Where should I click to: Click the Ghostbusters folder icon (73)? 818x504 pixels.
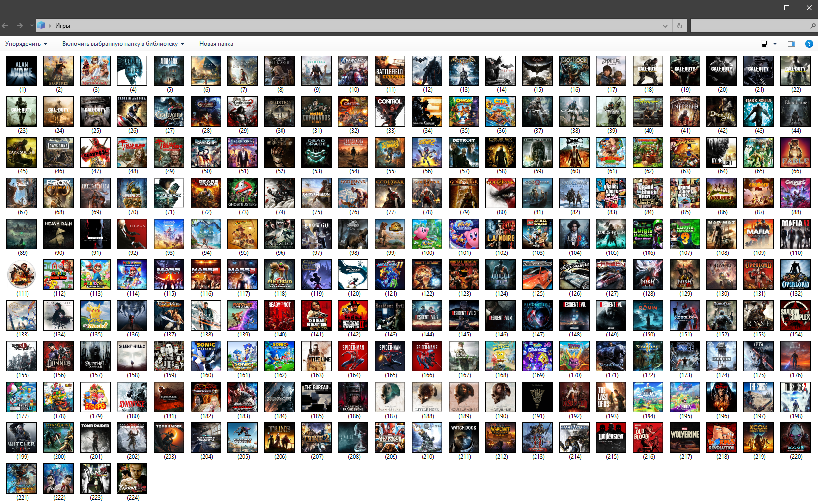243,193
